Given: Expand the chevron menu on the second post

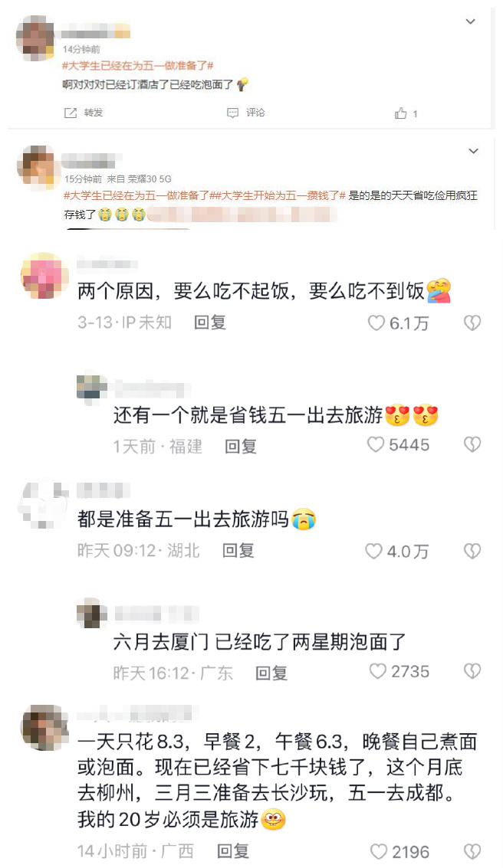Looking at the screenshot, I should (473, 151).
